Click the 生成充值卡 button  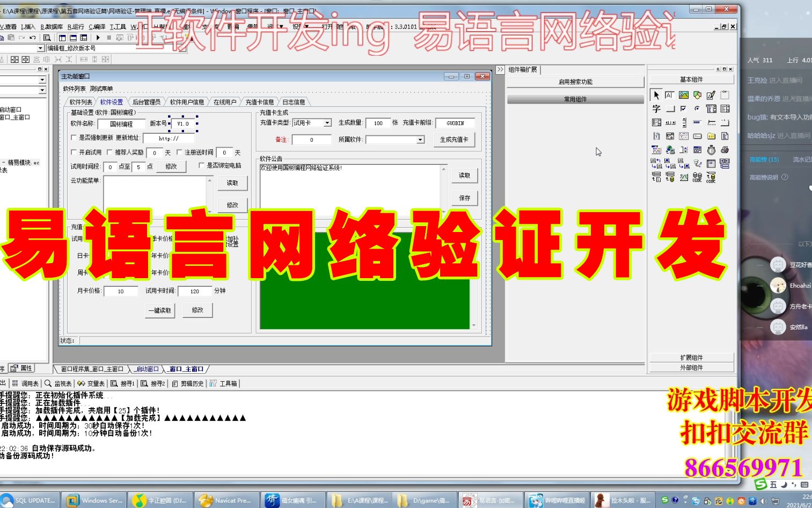point(454,140)
